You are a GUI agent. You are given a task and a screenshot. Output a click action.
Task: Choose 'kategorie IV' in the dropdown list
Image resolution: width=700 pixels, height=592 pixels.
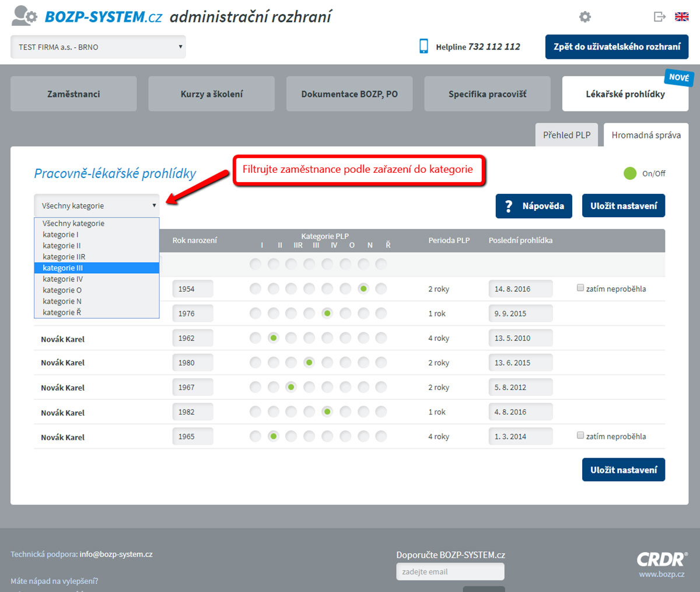97,279
